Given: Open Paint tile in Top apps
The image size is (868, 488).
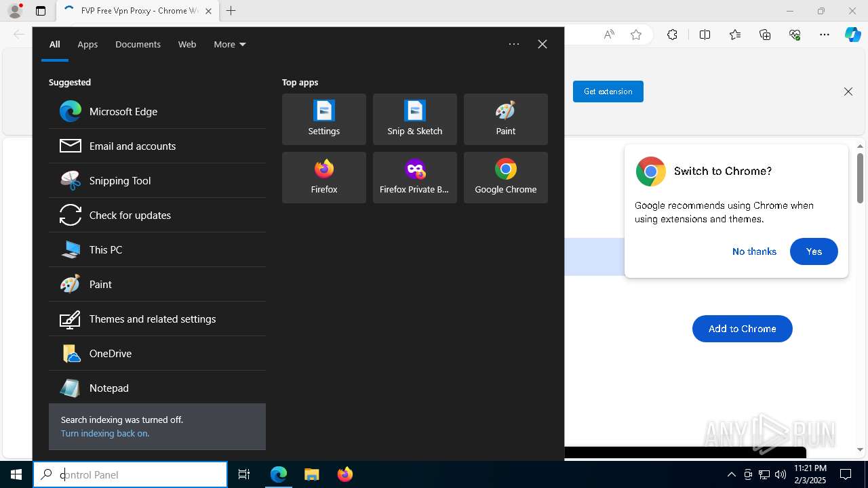Looking at the screenshot, I should click(x=506, y=119).
